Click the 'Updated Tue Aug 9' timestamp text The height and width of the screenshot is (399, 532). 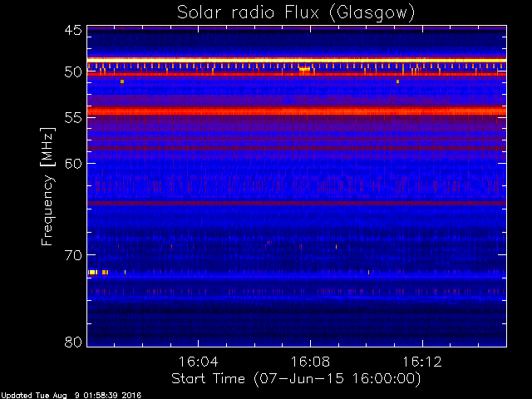(x=71, y=396)
